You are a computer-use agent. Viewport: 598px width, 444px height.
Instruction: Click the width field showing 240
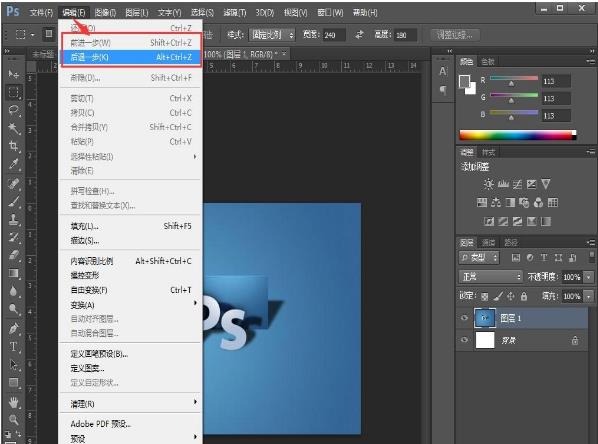pyautogui.click(x=334, y=35)
